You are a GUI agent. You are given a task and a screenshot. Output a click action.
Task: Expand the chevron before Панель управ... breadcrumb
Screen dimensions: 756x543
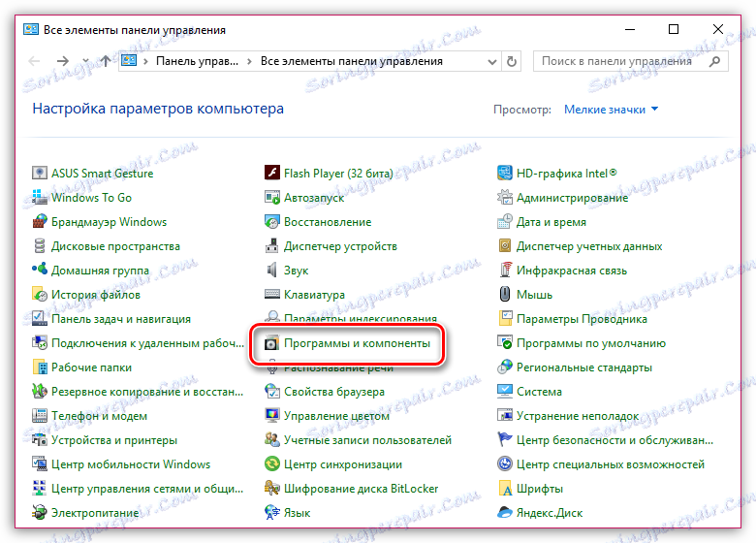tap(145, 61)
